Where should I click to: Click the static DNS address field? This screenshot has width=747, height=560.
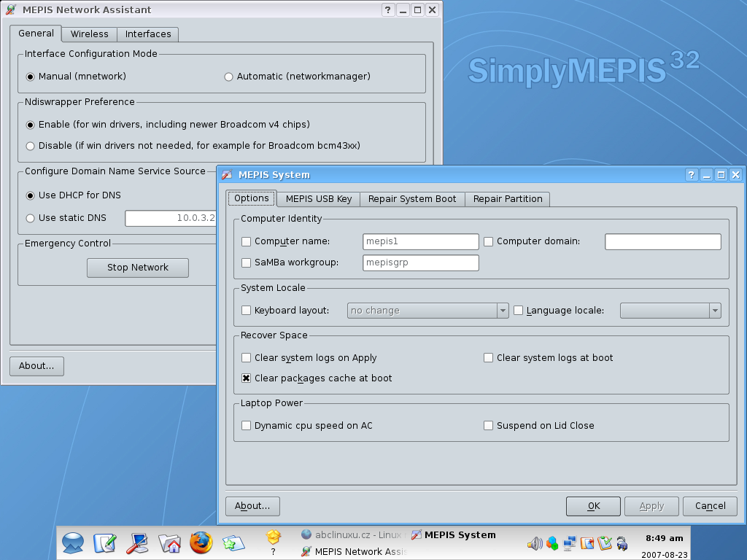click(x=171, y=218)
